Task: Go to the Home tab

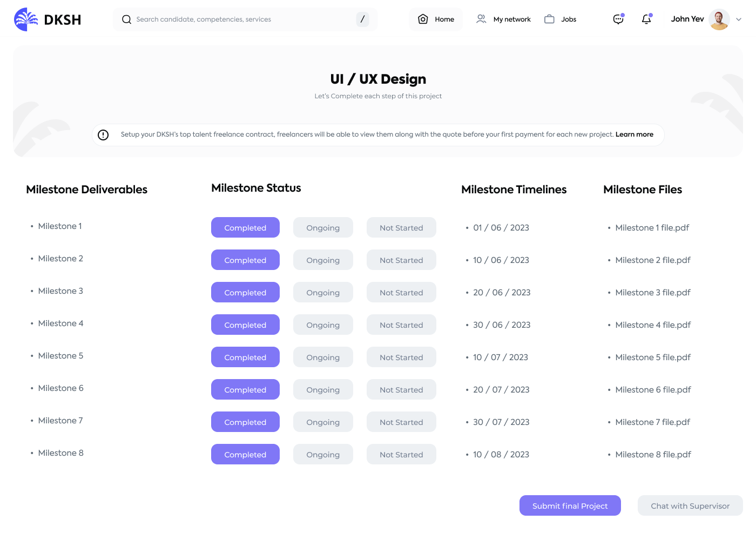Action: click(x=436, y=19)
